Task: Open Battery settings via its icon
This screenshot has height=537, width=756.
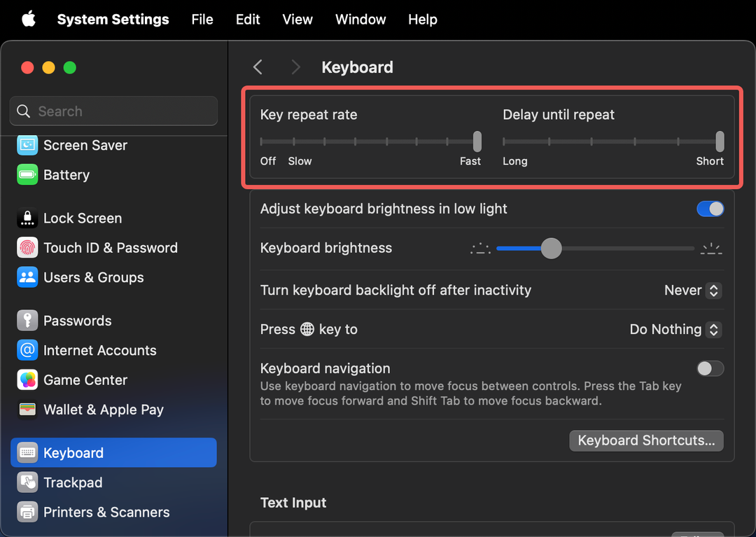Action: [27, 175]
